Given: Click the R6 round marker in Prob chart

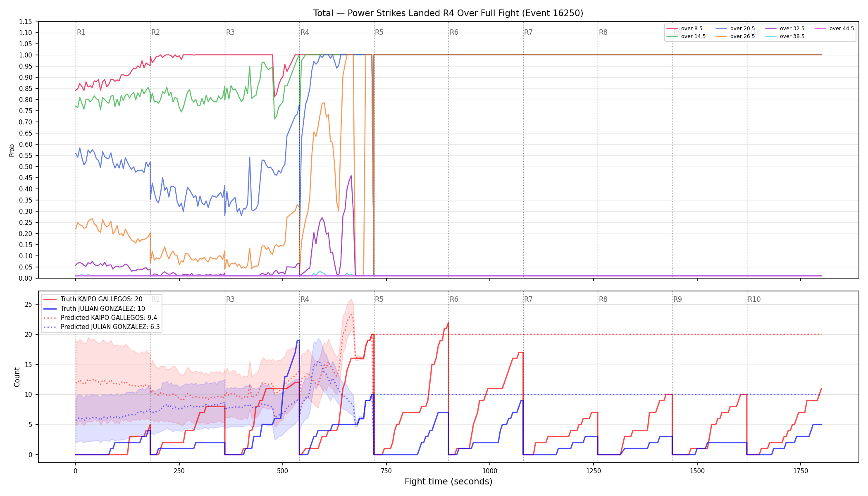Looking at the screenshot, I should pyautogui.click(x=454, y=32).
